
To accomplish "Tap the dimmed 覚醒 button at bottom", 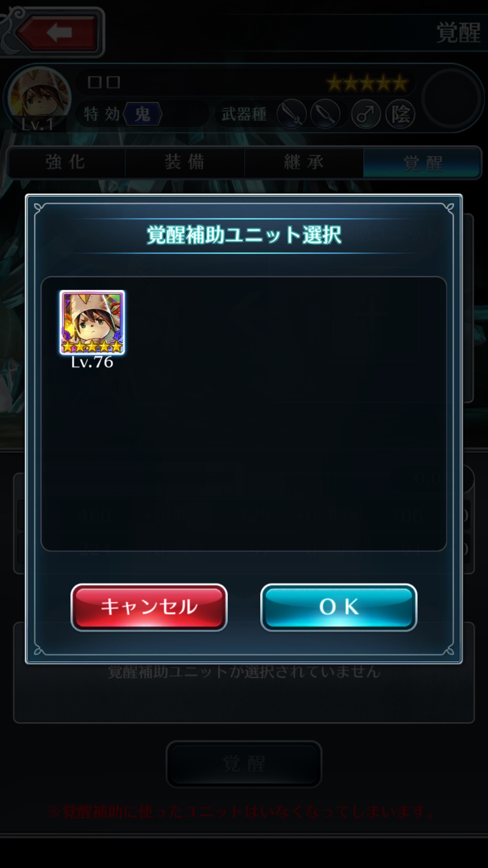I will pyautogui.click(x=244, y=764).
